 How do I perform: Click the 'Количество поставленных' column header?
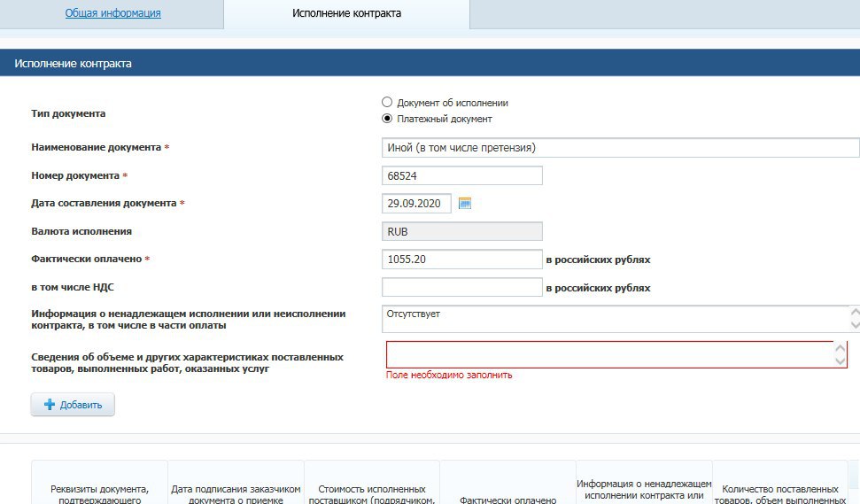pos(780,483)
